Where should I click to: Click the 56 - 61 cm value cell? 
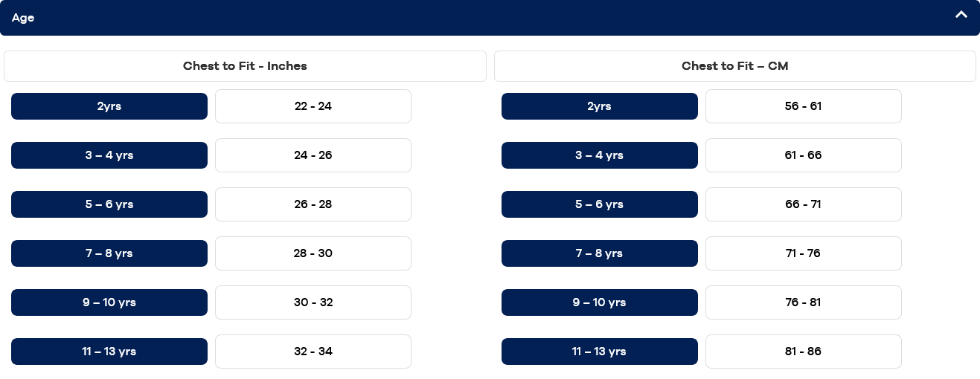(x=803, y=106)
